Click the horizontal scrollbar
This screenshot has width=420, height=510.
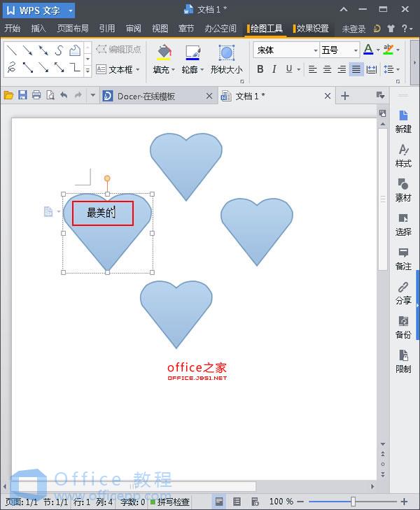point(134,487)
